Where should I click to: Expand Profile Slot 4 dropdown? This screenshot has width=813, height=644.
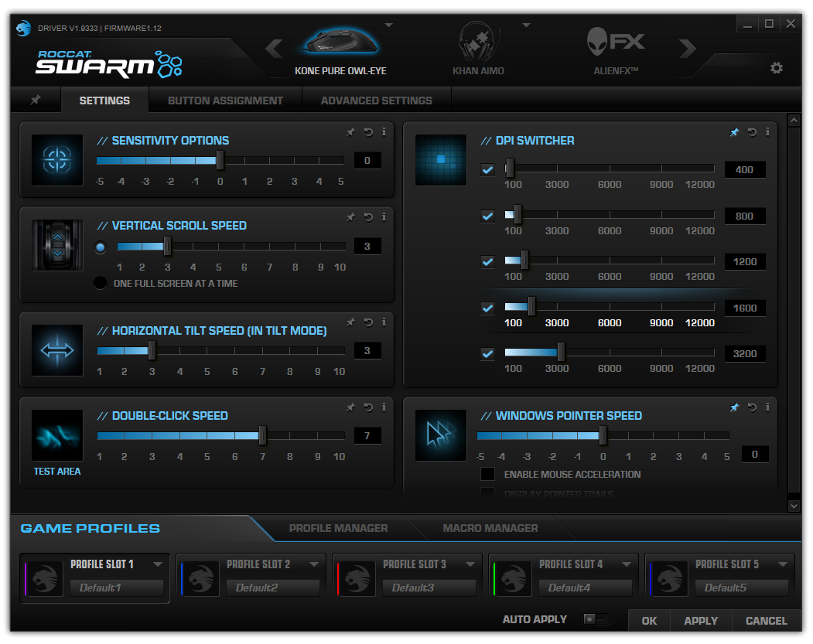tap(627, 564)
